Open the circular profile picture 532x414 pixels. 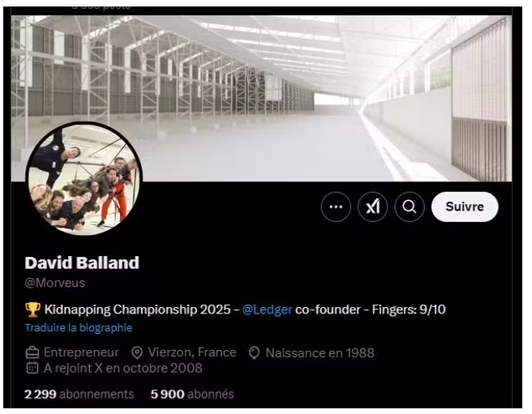(84, 179)
